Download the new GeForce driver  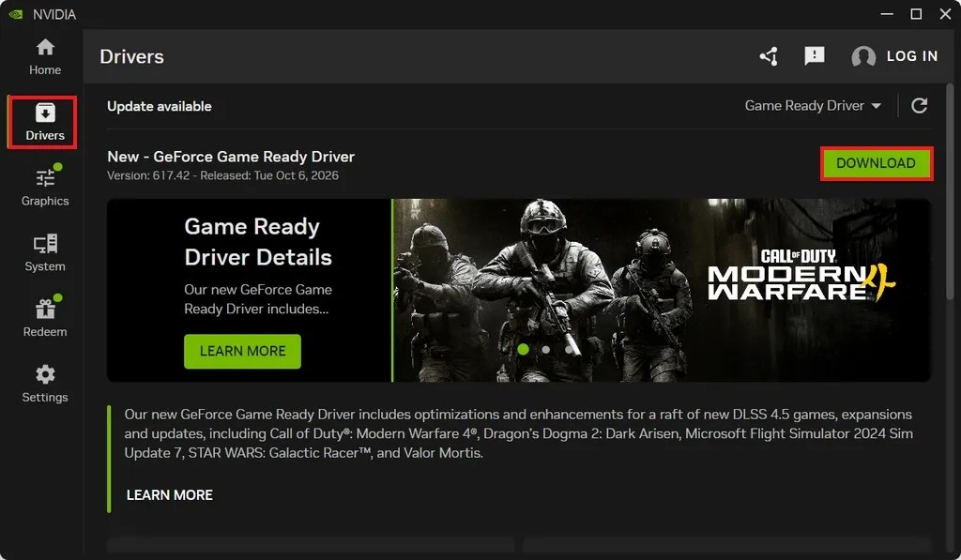876,163
